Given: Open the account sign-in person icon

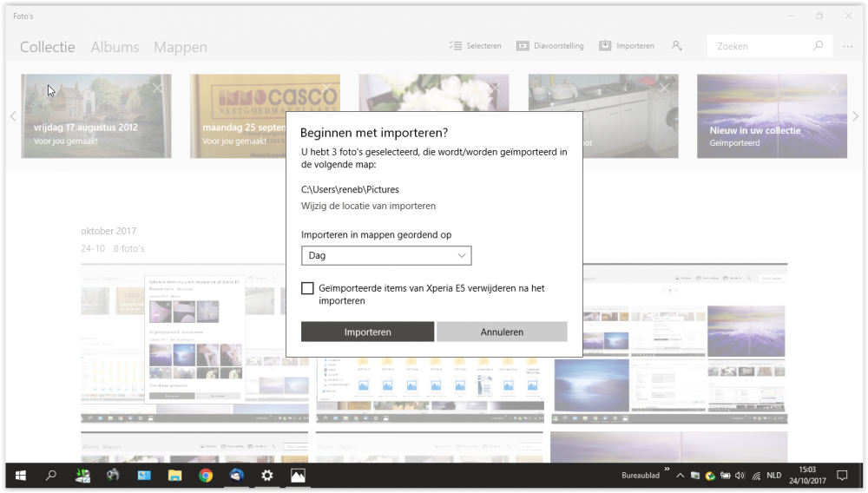Looking at the screenshot, I should click(677, 46).
